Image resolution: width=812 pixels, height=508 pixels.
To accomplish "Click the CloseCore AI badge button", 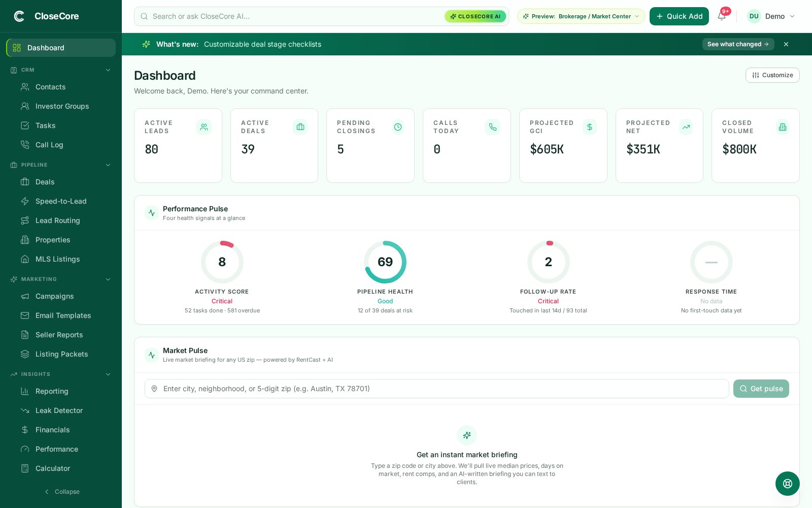I will (x=475, y=16).
